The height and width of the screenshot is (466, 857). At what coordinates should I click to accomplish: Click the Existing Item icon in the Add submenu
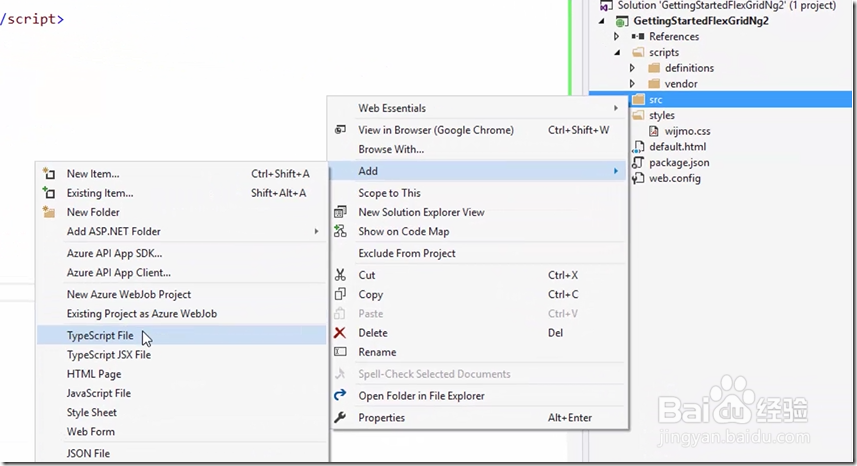[49, 193]
